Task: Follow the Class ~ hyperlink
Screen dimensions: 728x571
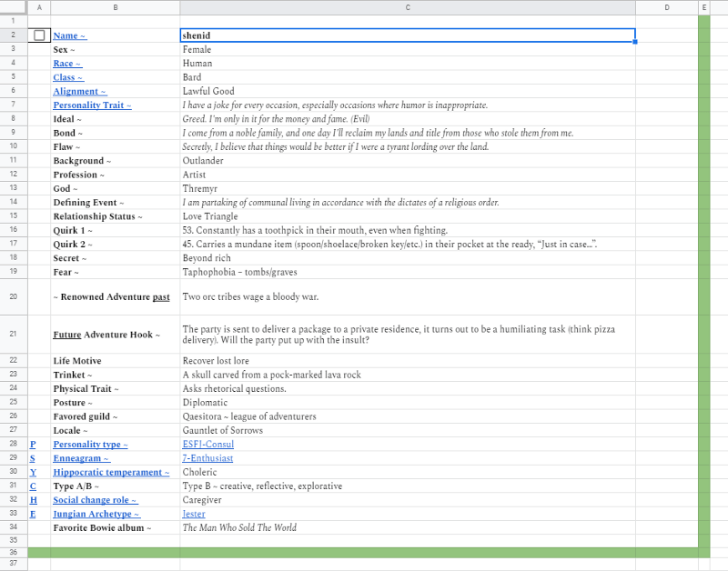Action: tap(67, 77)
